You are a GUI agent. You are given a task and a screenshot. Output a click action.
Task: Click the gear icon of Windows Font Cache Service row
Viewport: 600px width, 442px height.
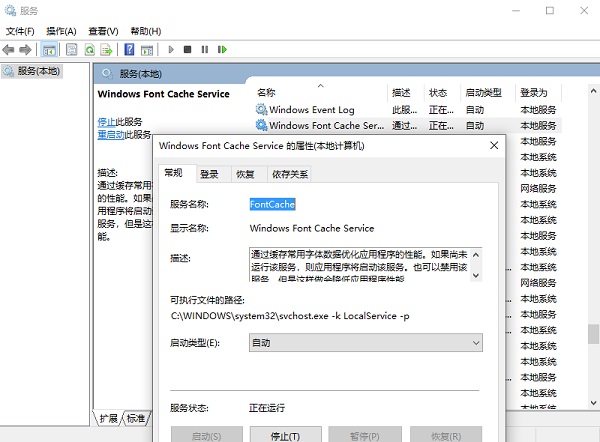point(261,126)
